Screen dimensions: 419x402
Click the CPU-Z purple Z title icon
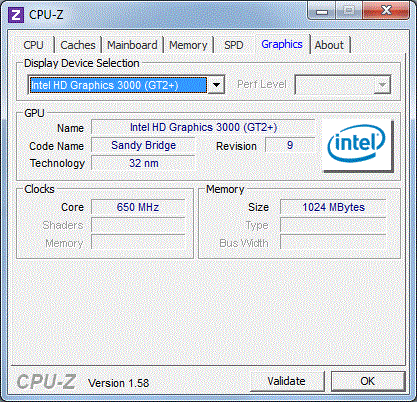point(16,15)
